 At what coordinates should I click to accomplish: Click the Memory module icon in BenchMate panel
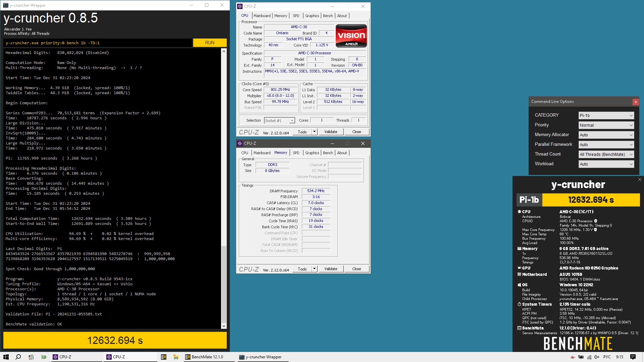(x=519, y=248)
